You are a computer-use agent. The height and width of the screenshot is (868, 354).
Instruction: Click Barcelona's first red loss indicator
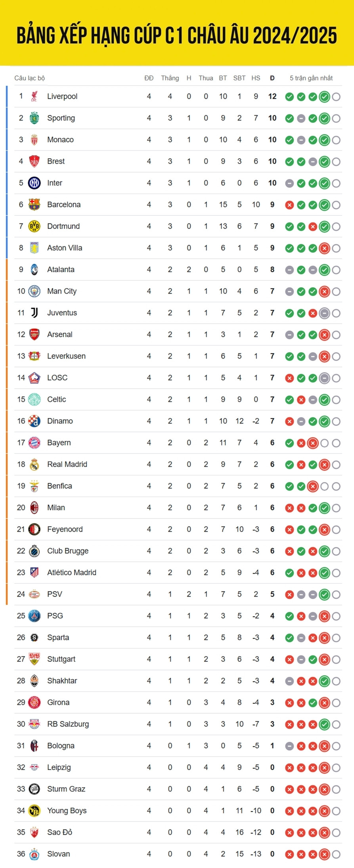tap(290, 205)
